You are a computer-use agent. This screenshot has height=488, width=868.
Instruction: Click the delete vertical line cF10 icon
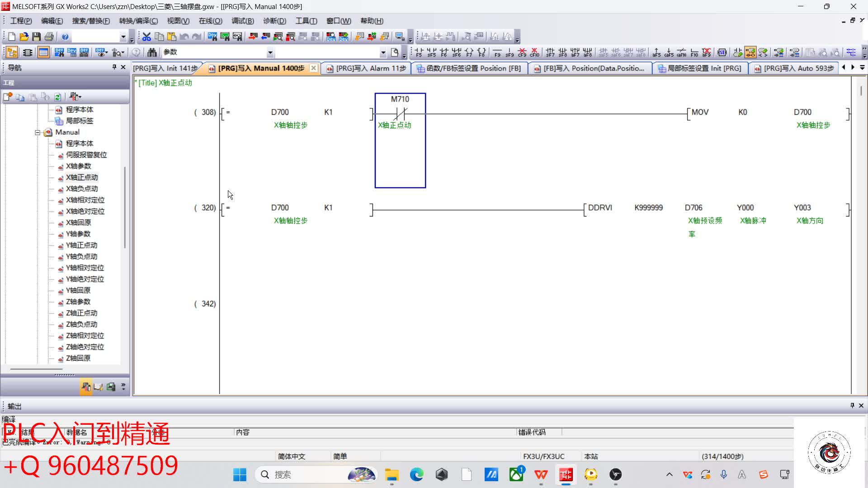point(534,52)
